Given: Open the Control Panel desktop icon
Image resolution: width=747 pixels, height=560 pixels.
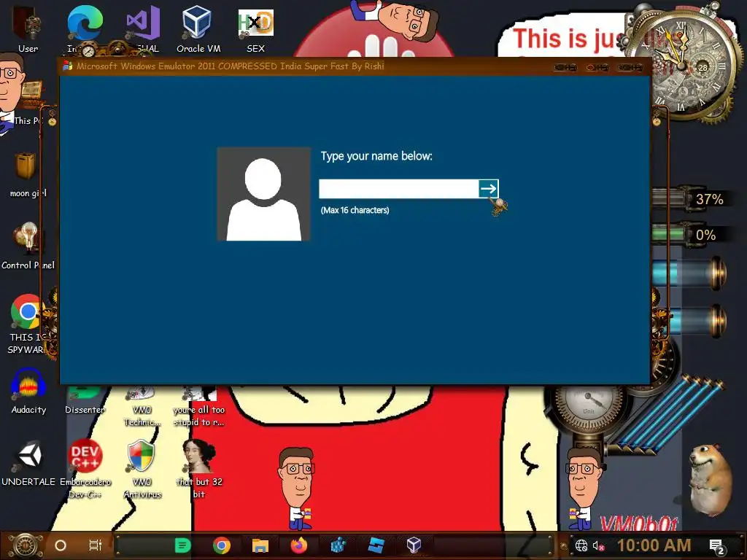Looking at the screenshot, I should [x=28, y=246].
